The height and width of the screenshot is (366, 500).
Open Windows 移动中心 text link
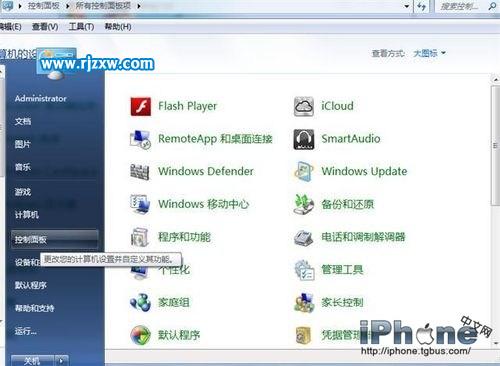[x=204, y=204]
